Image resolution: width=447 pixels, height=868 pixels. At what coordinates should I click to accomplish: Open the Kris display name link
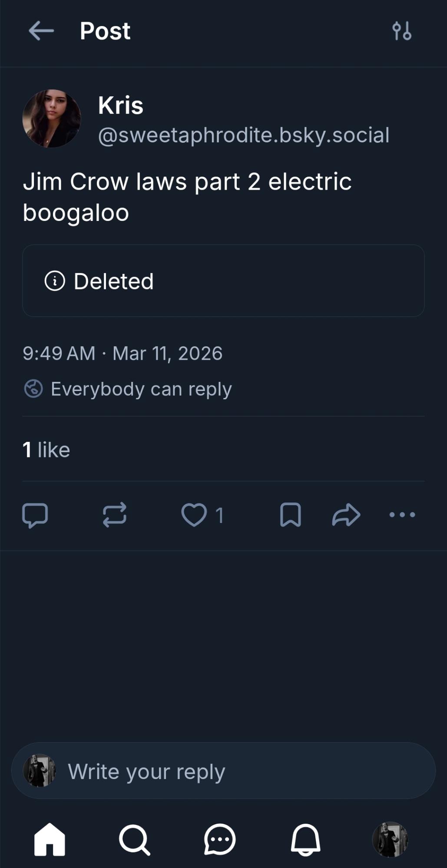(x=121, y=105)
